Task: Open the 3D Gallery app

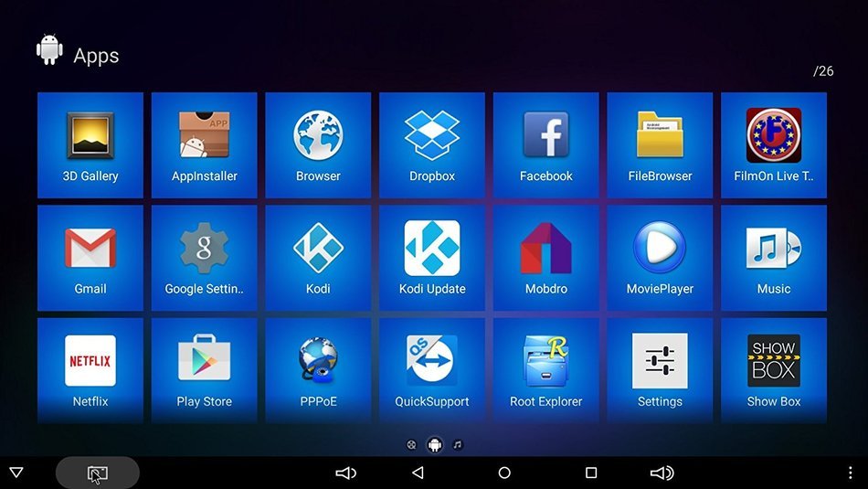Action: (x=90, y=145)
